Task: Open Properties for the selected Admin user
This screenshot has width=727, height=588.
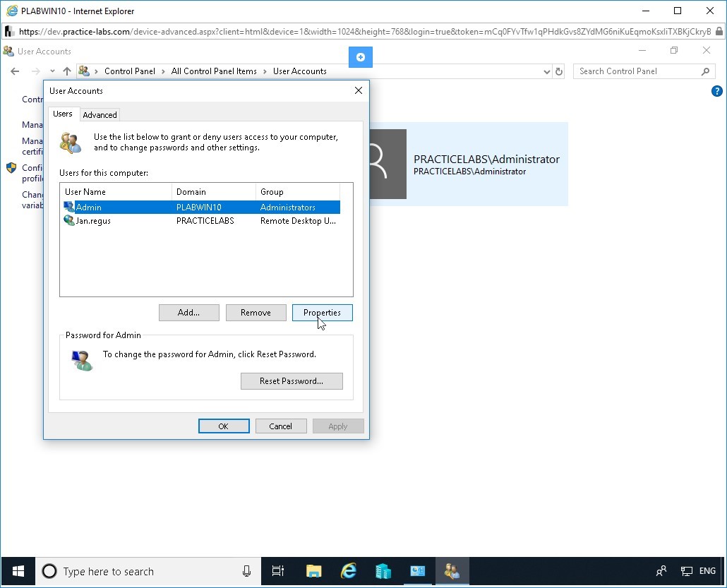Action: tap(323, 313)
